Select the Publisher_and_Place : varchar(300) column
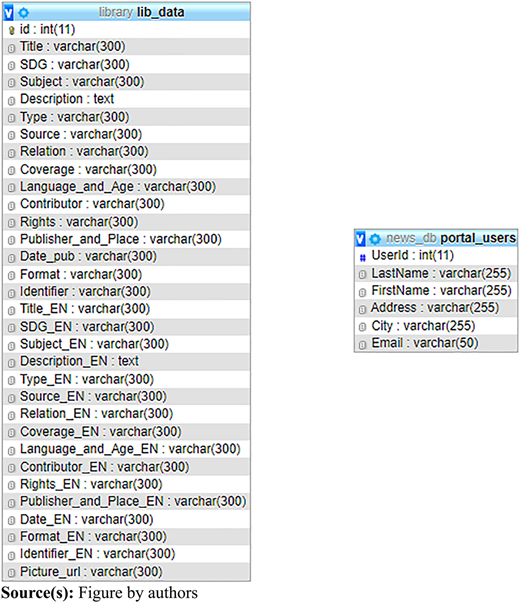 click(x=127, y=239)
